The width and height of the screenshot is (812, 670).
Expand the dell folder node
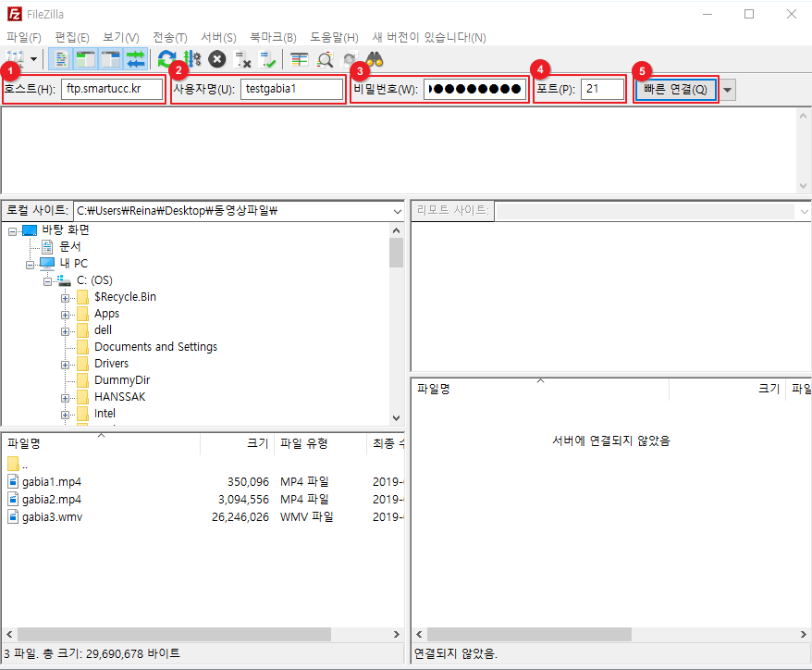pyautogui.click(x=66, y=331)
